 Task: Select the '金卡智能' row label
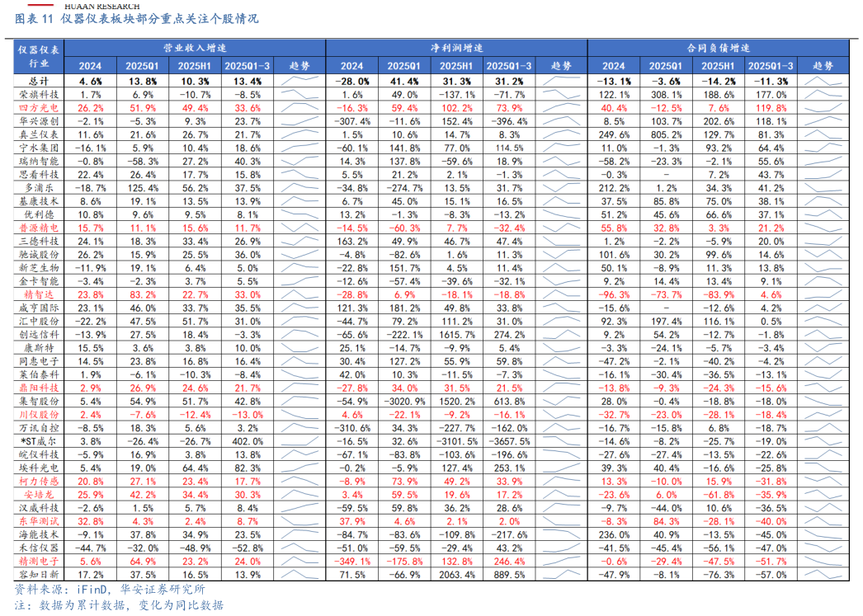tap(39, 281)
